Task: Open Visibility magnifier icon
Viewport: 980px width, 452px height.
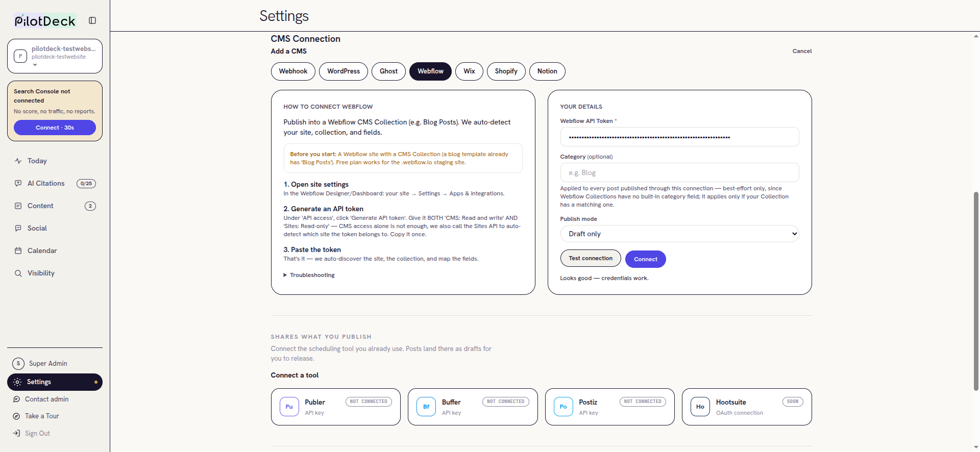Action: click(18, 273)
